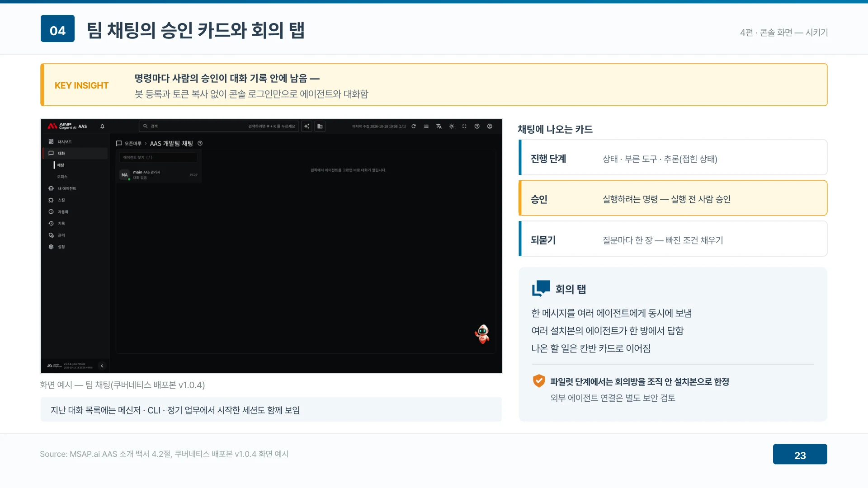Click the building organization icon button
This screenshot has width=868, height=488.
click(x=320, y=127)
